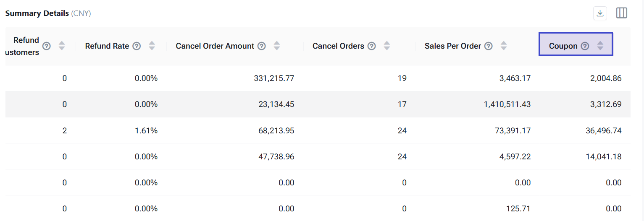Click the Refund Rate header label
Viewport: 644px width, 221px height.
[107, 46]
